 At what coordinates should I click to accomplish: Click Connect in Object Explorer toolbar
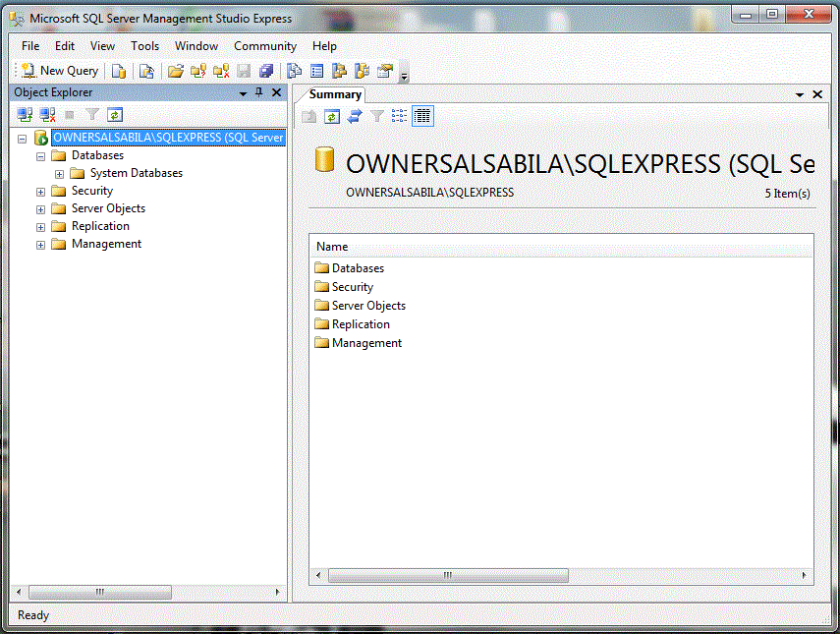tap(25, 115)
